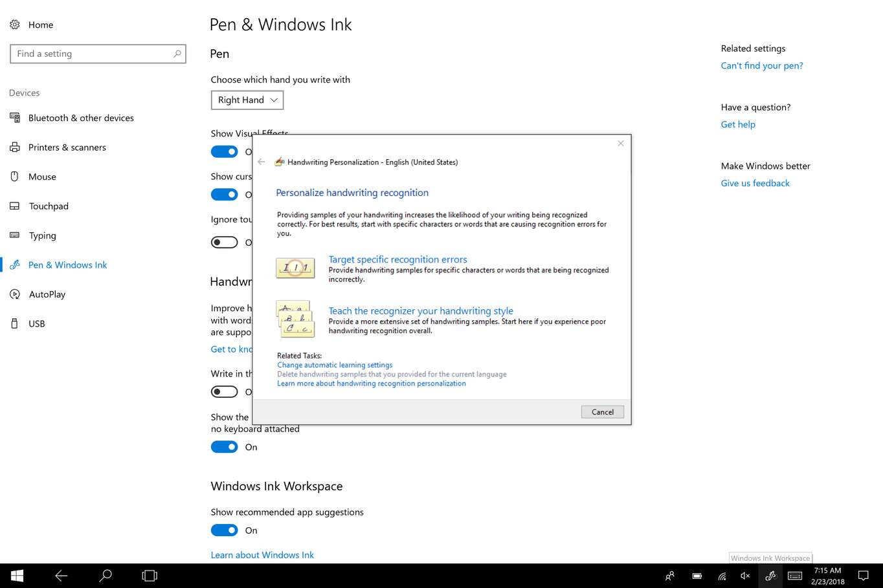Open the Windows Start menu
This screenshot has height=588, width=883.
[17, 576]
